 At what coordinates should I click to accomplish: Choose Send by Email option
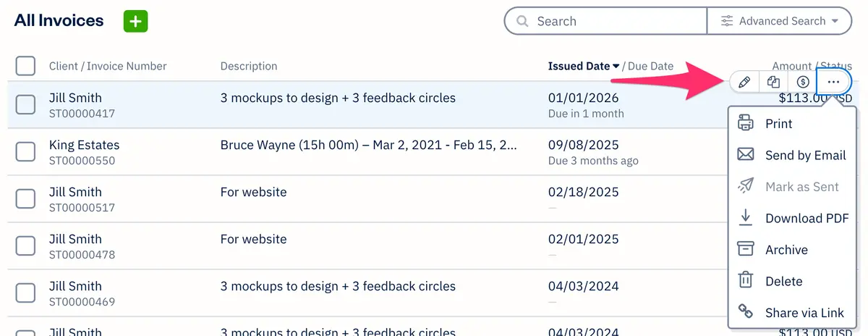(x=793, y=155)
